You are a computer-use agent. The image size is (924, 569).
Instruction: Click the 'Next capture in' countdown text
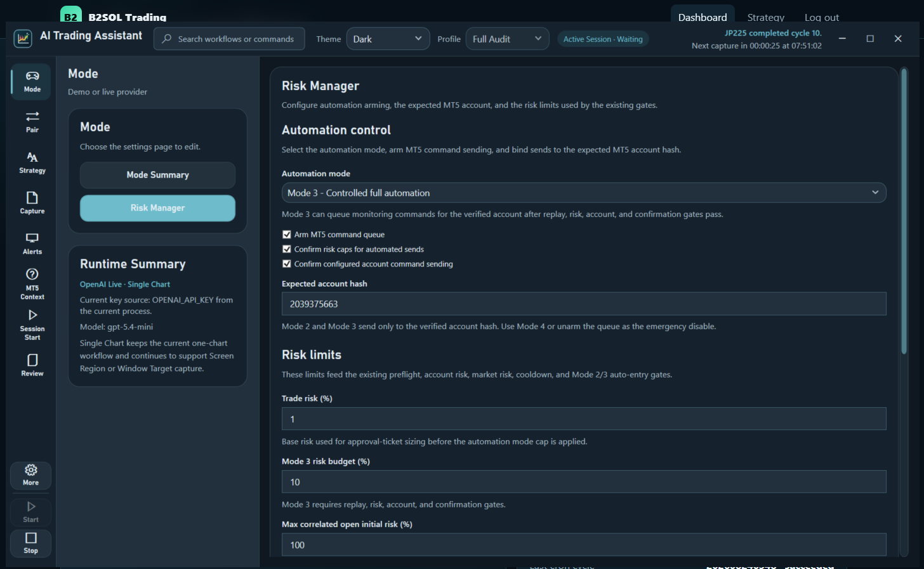point(756,46)
